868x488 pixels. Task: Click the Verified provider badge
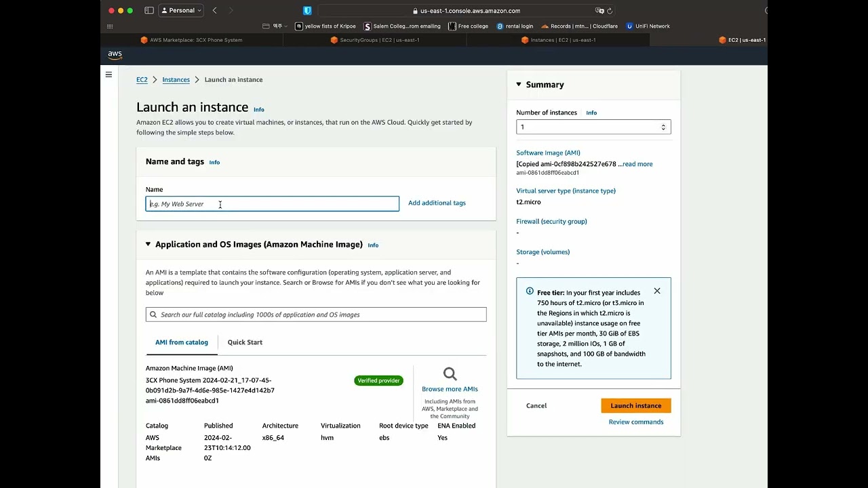click(x=378, y=381)
